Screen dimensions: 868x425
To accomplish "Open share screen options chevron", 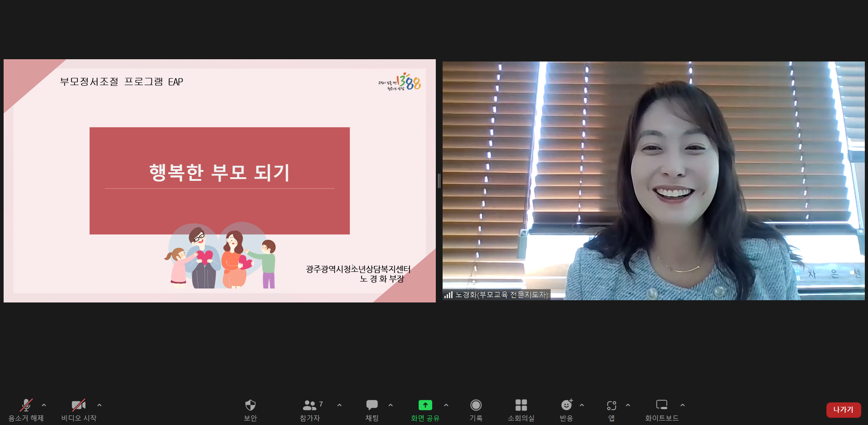I will (446, 405).
